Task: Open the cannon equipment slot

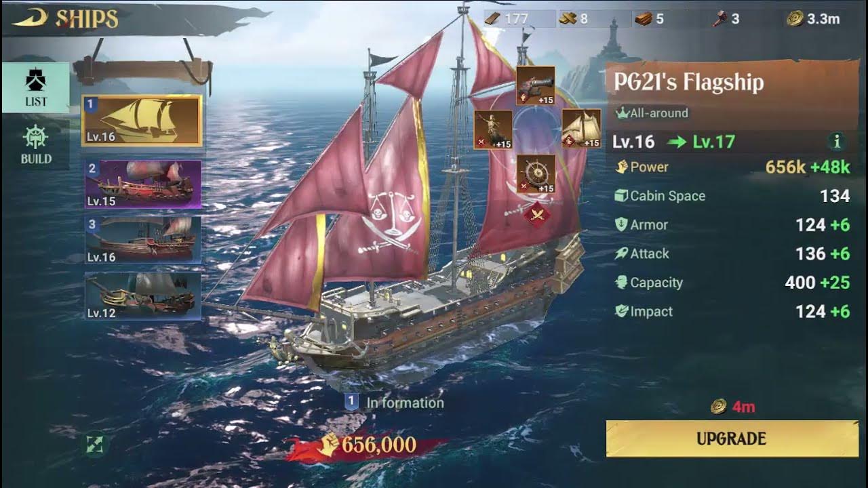Action: pos(536,85)
